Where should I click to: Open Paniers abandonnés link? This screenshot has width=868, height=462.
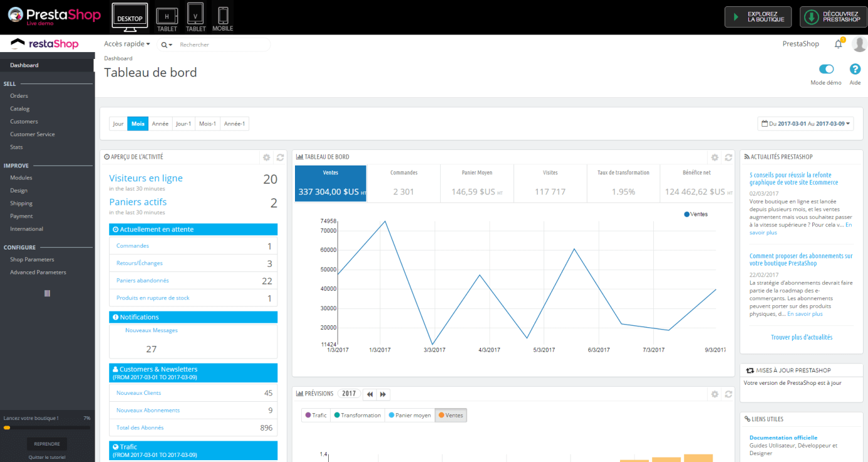coord(143,280)
